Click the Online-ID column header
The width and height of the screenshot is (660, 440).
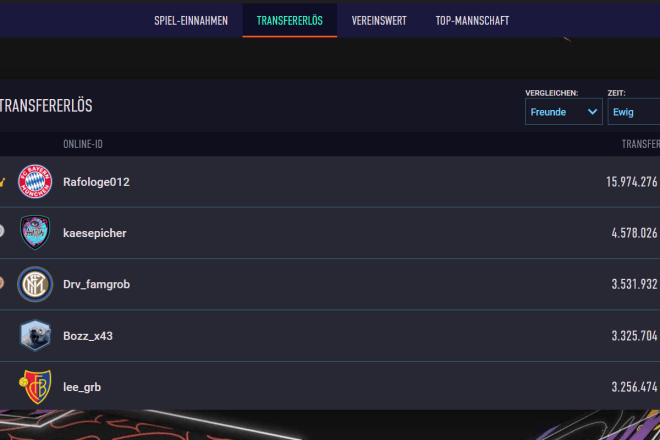83,144
